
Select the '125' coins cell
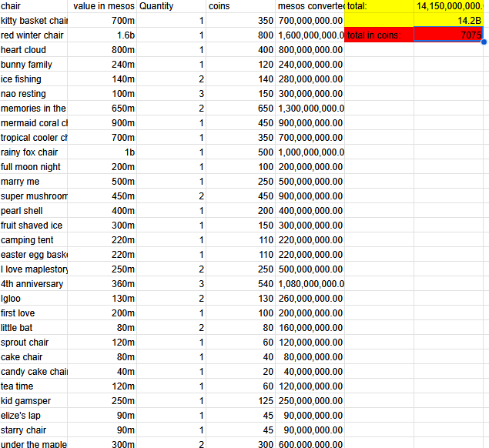point(241,401)
